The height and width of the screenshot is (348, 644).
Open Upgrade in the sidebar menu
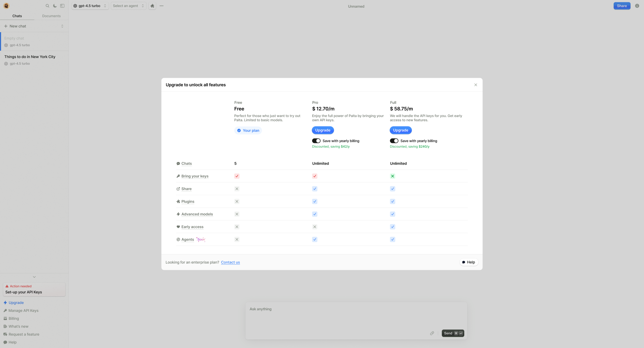click(x=14, y=303)
